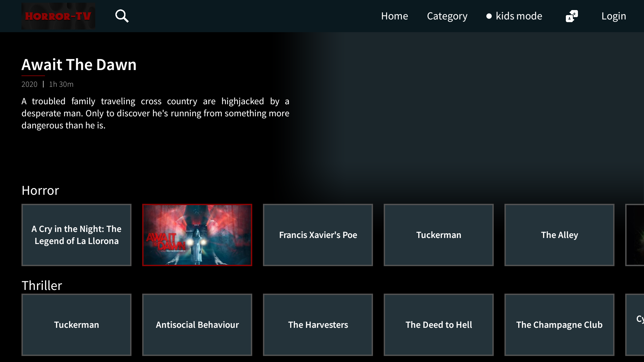644x362 pixels.
Task: Open Tuckerman from the Horror row
Action: click(x=438, y=235)
